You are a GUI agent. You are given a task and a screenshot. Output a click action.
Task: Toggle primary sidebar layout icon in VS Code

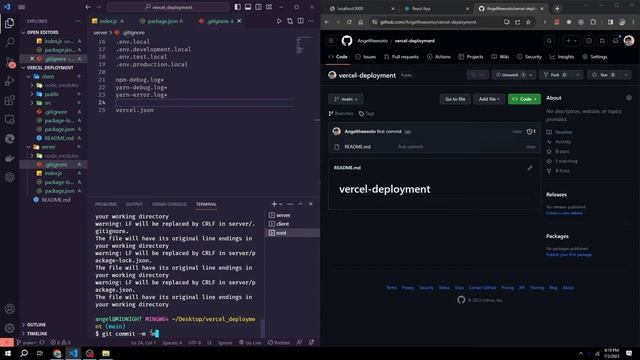coord(238,7)
